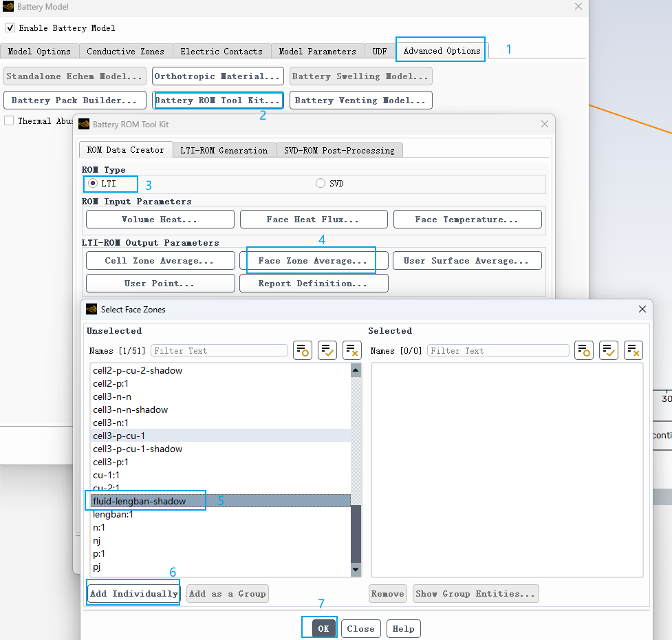The height and width of the screenshot is (640, 672).
Task: Click filter options icon in Selected list
Action: (584, 350)
